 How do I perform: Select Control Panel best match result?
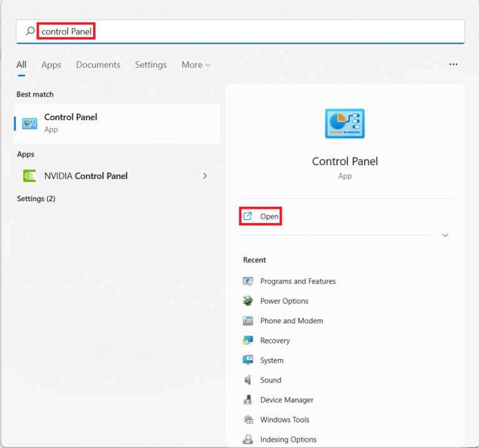click(x=117, y=123)
